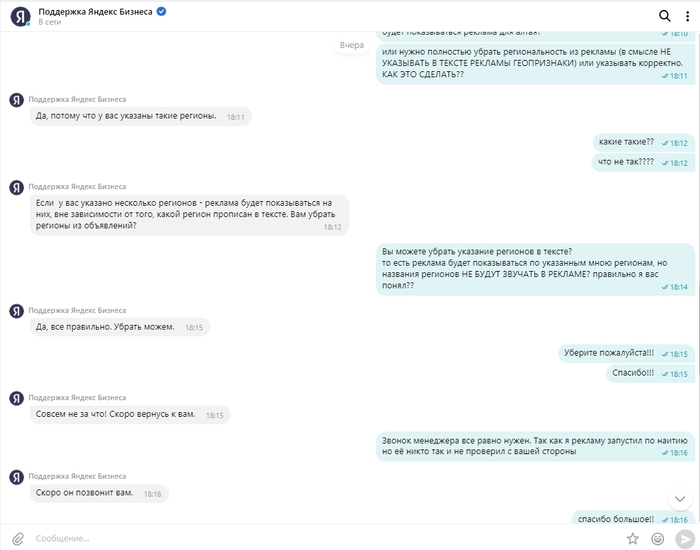Open "Поддержка Яндекс Бизнеса" chat header title
The image size is (700, 550).
96,11
